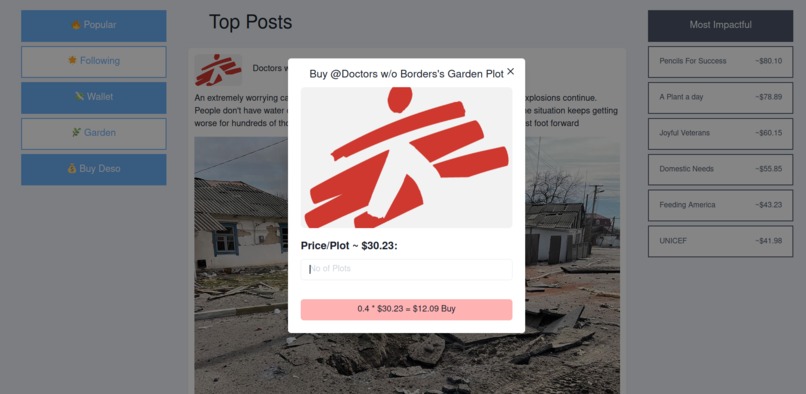Image resolution: width=806 pixels, height=394 pixels.
Task: Open the Domestic Needs entry
Action: pyautogui.click(x=720, y=169)
